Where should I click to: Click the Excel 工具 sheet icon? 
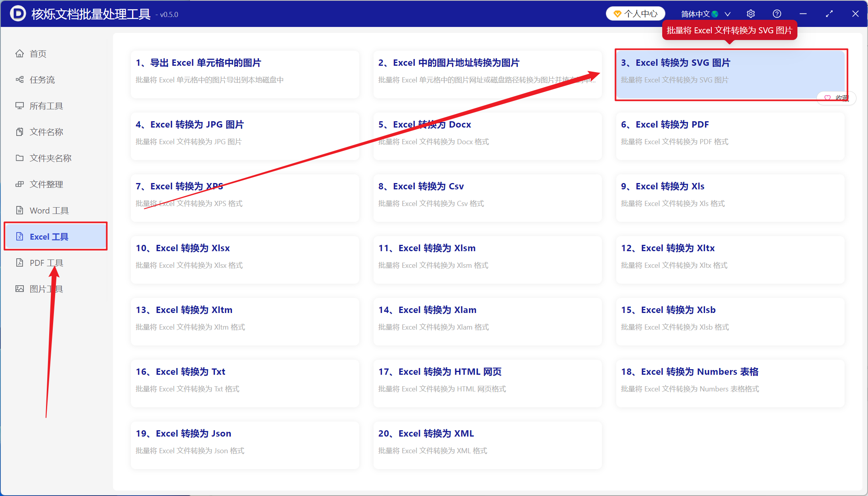19,237
